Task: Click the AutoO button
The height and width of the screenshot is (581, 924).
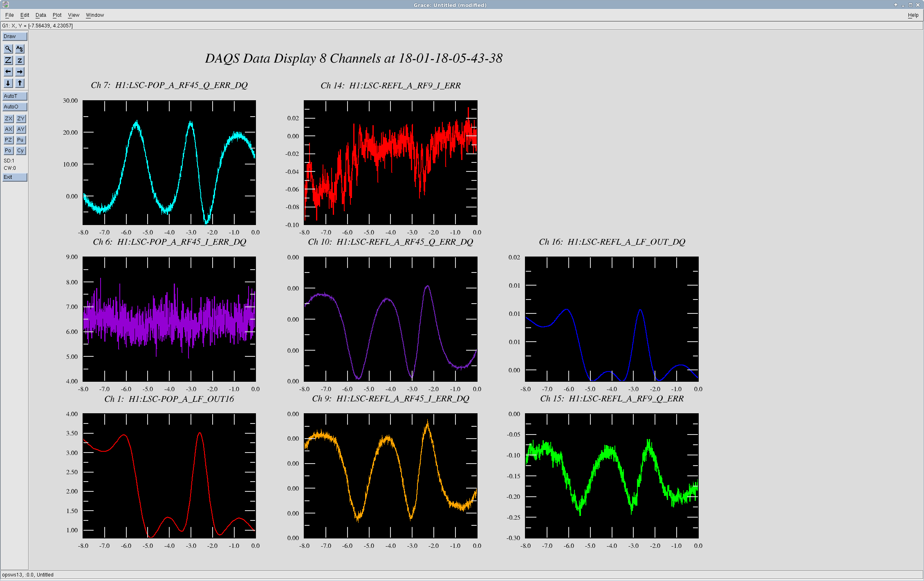Action: click(x=15, y=107)
